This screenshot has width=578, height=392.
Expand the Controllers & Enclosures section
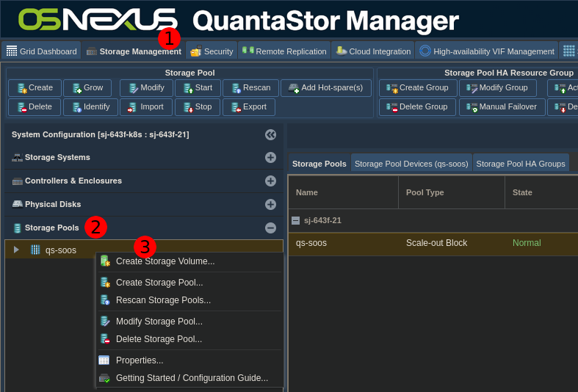(x=270, y=181)
